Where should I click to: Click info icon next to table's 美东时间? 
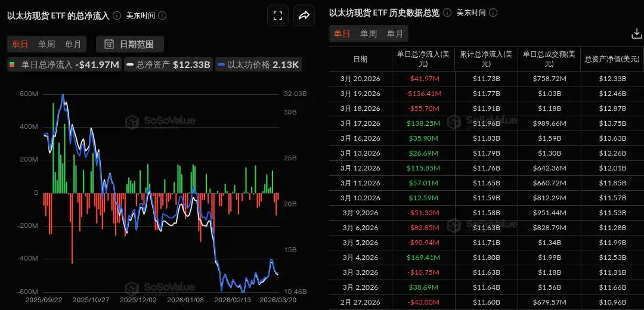coord(493,13)
